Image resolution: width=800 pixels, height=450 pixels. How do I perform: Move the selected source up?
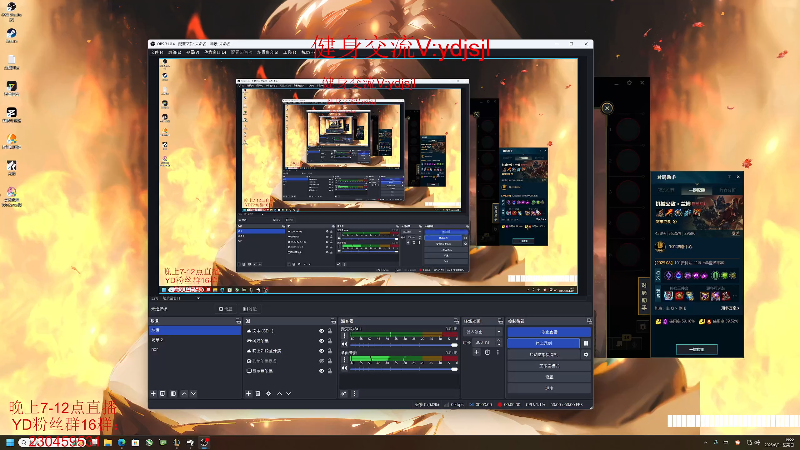[279, 393]
